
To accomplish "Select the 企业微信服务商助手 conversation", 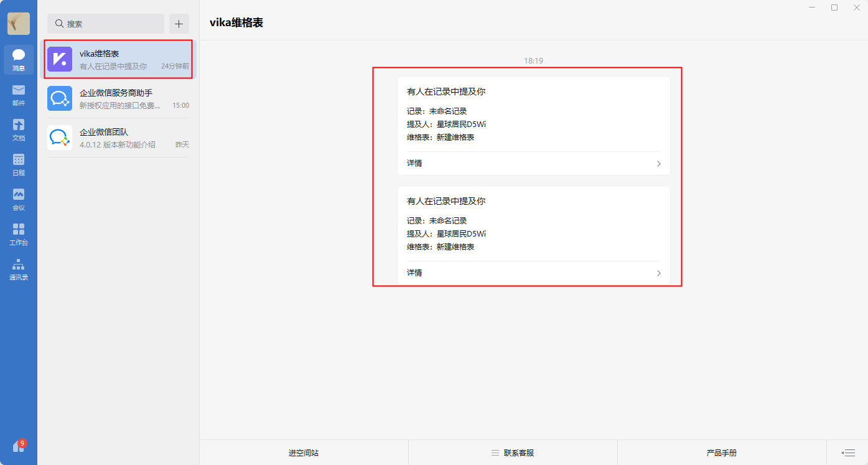I will tap(118, 99).
